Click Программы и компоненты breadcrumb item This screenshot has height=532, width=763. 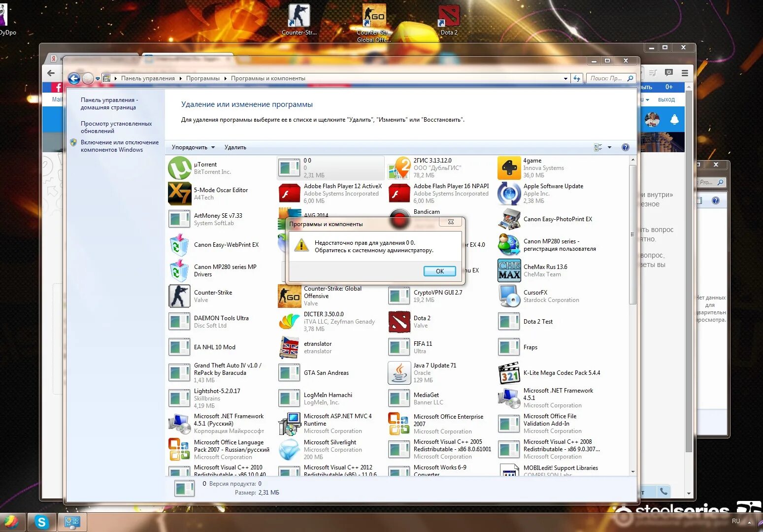coord(268,78)
